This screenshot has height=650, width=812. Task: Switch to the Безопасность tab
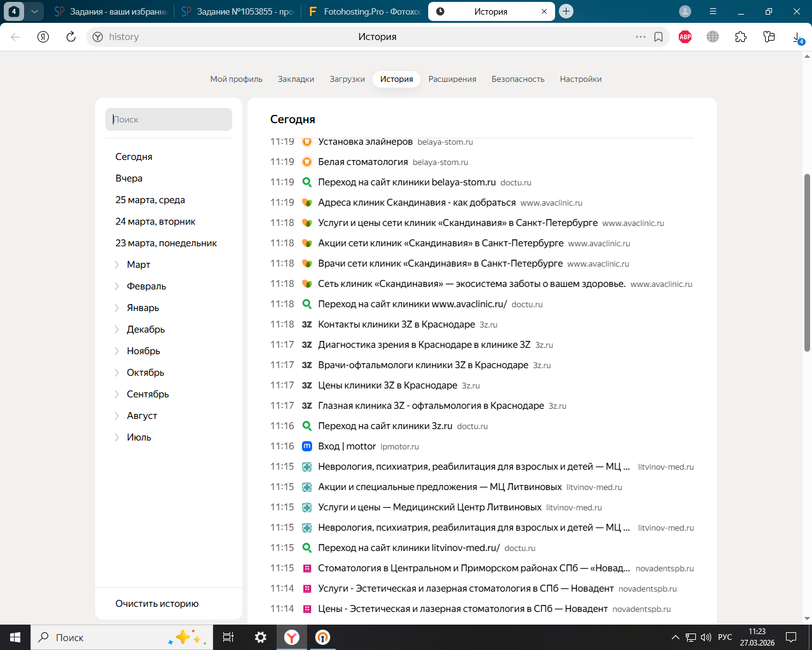click(x=518, y=79)
